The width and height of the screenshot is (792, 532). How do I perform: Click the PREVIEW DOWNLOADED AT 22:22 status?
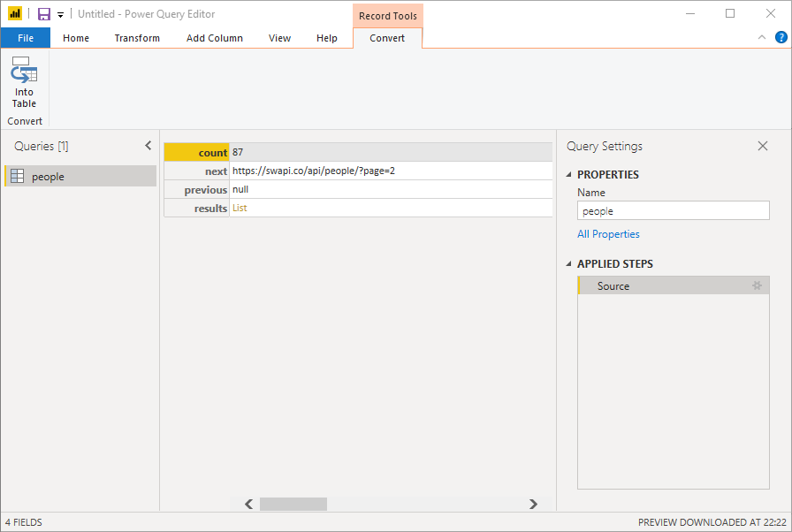point(712,522)
